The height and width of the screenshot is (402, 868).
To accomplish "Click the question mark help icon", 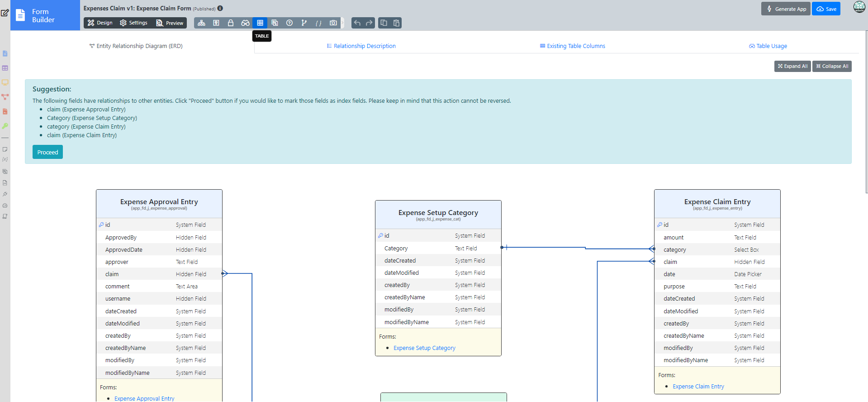I will tap(289, 23).
